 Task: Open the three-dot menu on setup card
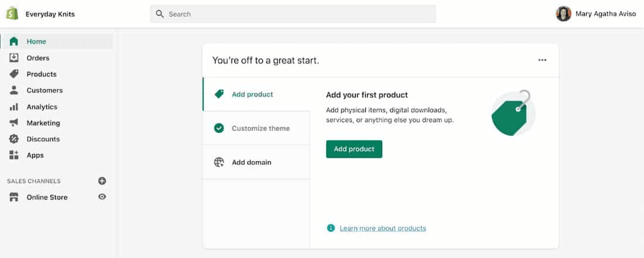pyautogui.click(x=542, y=60)
